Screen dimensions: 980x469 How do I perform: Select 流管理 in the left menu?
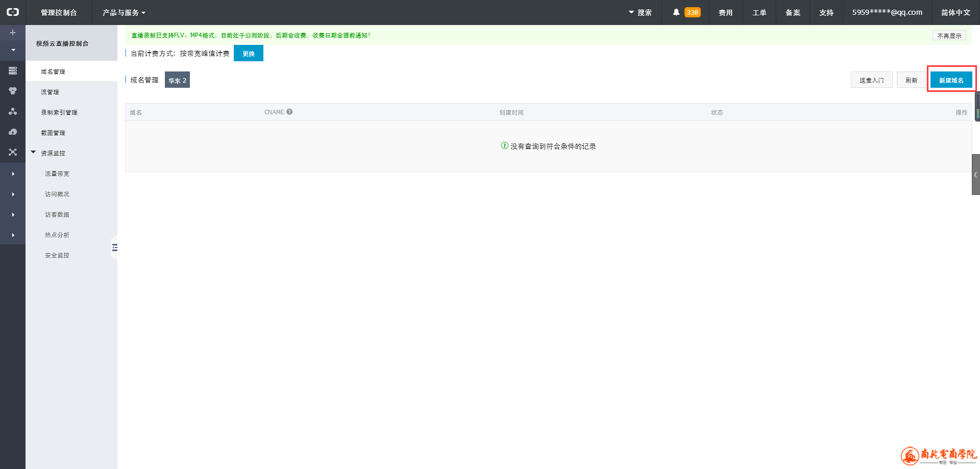[x=71, y=92]
